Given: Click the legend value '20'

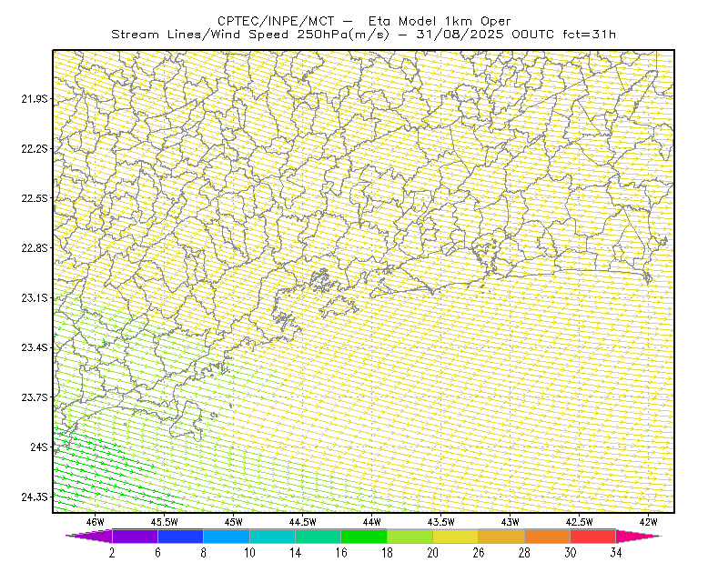Looking at the screenshot, I should (x=433, y=553).
